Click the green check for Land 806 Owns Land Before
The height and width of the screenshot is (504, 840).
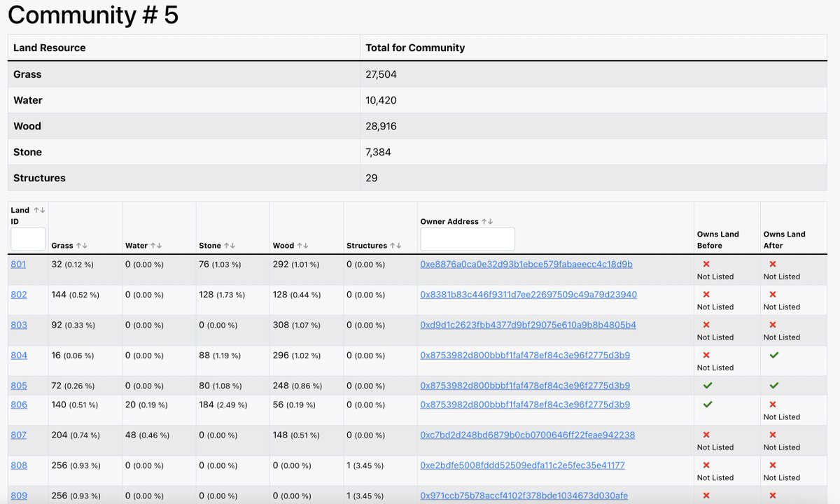click(707, 404)
